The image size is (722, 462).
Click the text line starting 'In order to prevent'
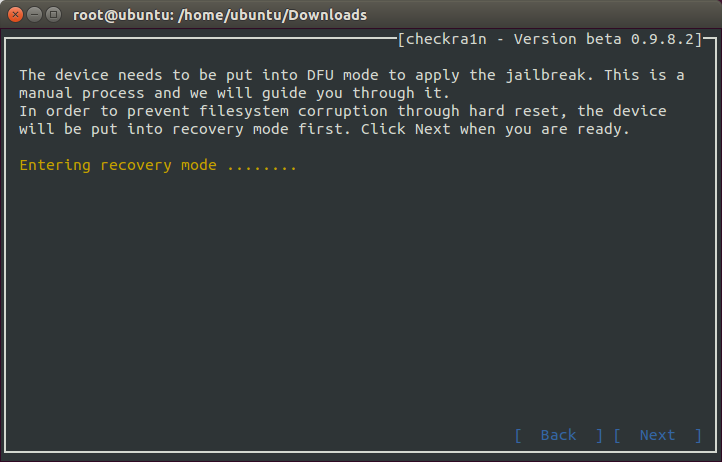point(343,111)
